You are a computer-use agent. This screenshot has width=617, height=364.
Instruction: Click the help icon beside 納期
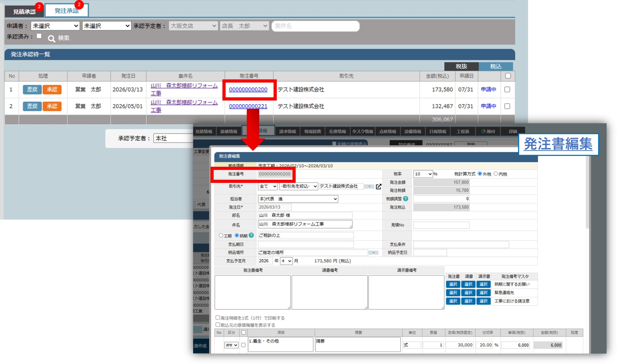[x=251, y=235]
